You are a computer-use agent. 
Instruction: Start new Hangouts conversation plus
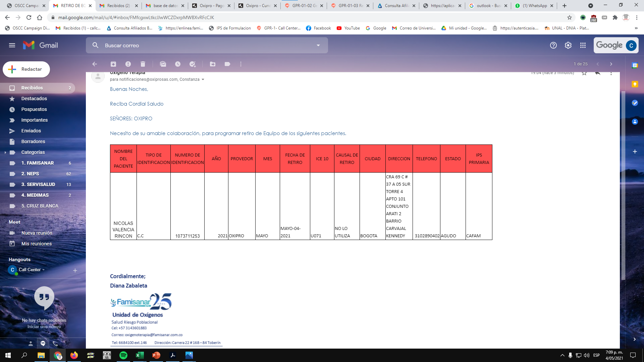(75, 270)
